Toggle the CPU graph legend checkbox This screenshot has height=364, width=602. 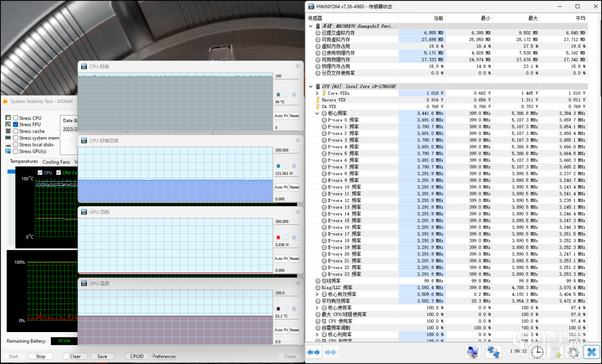pos(40,173)
